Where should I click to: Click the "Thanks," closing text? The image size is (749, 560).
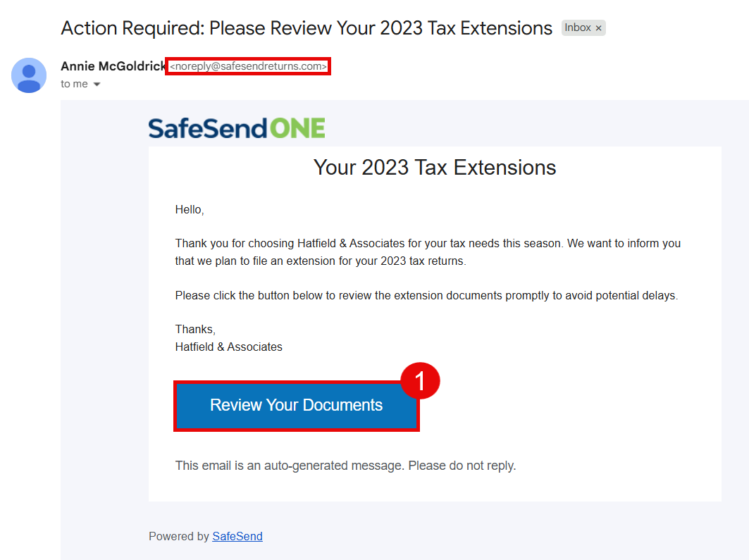click(x=195, y=330)
